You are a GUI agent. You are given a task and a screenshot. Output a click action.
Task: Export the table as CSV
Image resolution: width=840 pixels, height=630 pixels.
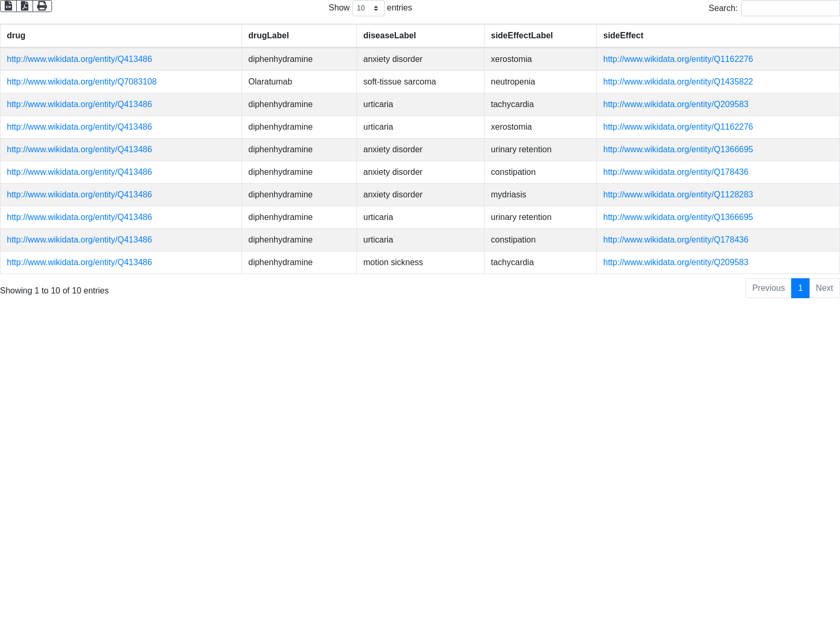8,6
